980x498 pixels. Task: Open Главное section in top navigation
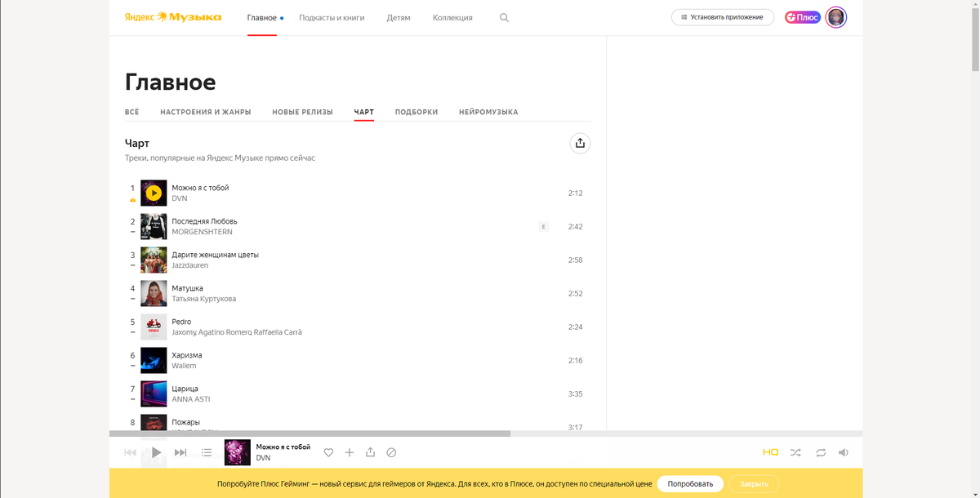(262, 17)
